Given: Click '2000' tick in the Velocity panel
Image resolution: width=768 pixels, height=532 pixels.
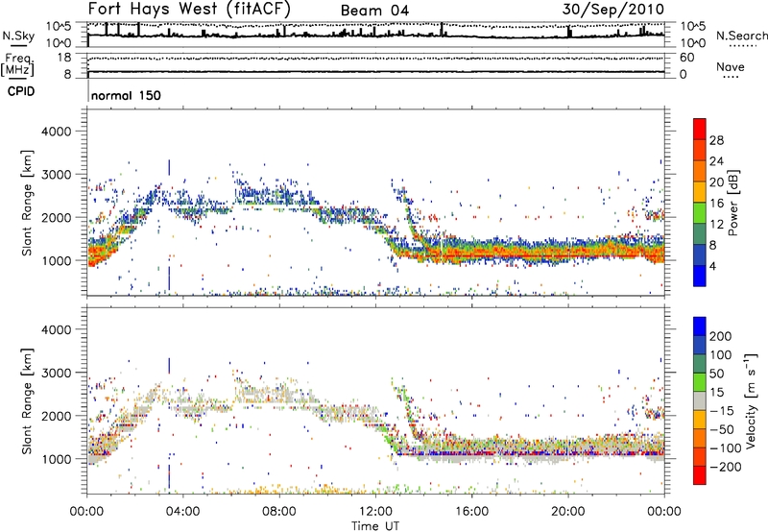Looking at the screenshot, I should [x=57, y=416].
